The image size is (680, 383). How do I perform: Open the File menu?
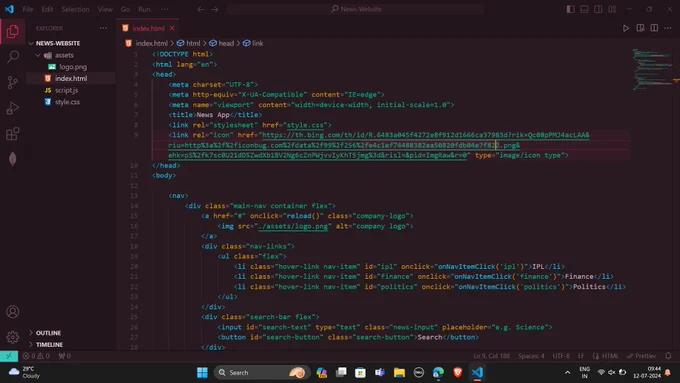click(x=28, y=9)
